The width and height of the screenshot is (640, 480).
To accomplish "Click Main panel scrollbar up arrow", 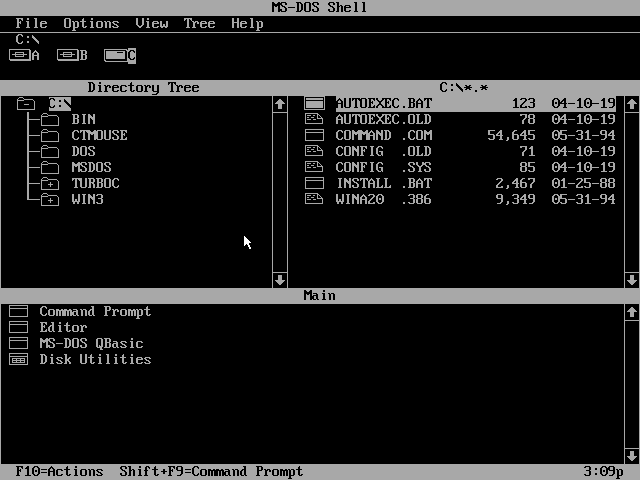I will point(632,312).
